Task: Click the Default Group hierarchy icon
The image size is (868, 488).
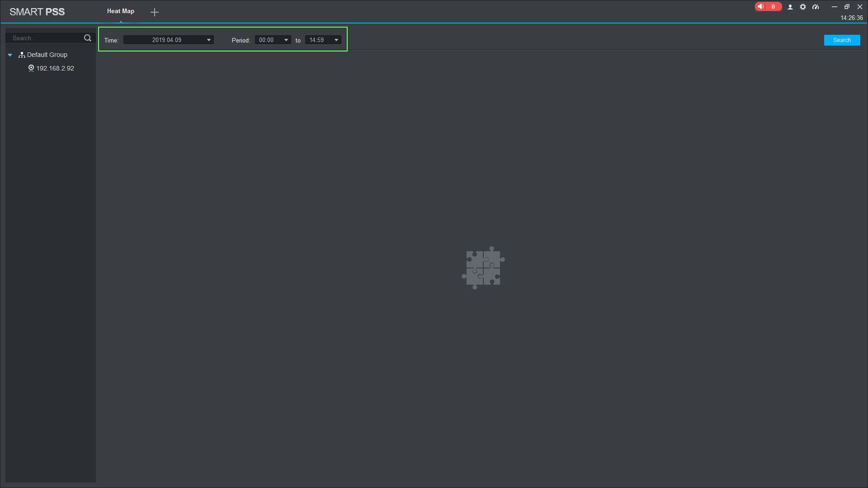Action: click(22, 55)
